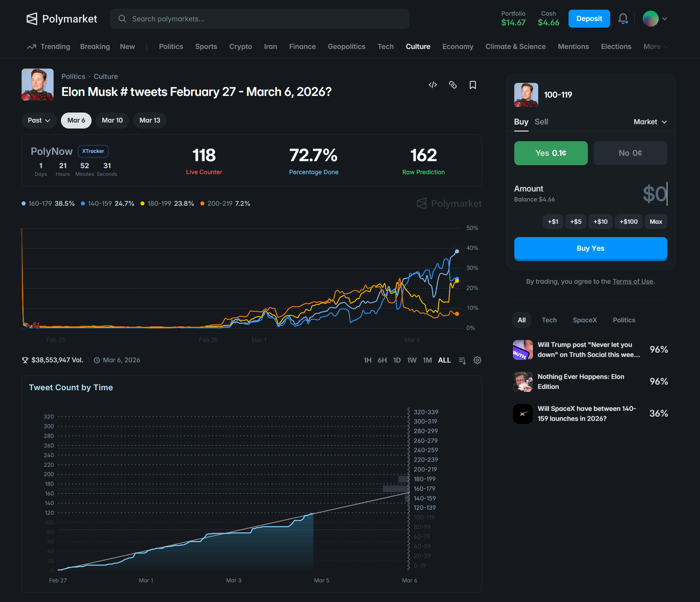Select the Yes 0.1¢ outcome

[551, 153]
